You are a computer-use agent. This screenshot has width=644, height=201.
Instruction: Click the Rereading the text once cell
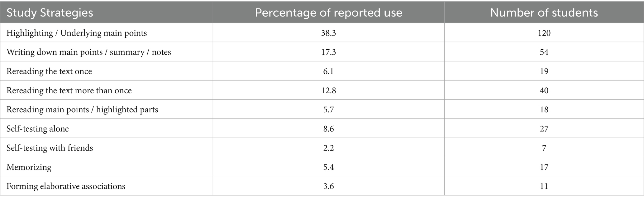pos(49,71)
